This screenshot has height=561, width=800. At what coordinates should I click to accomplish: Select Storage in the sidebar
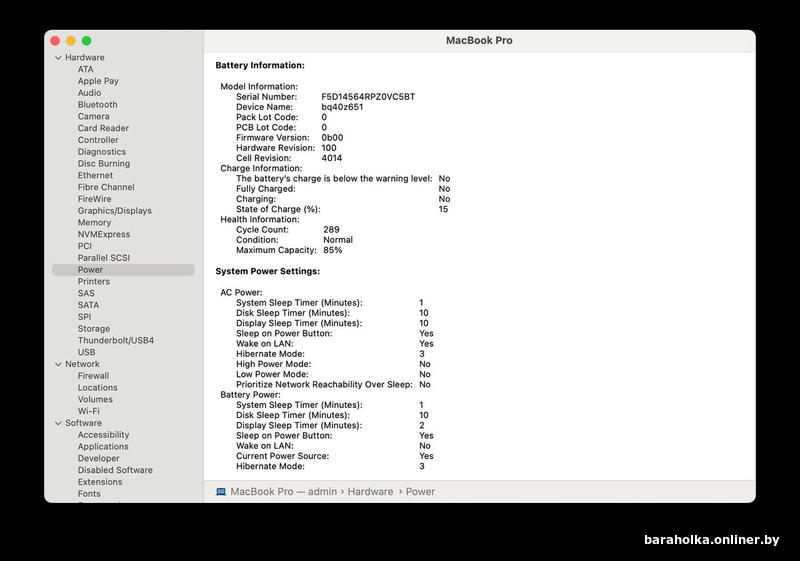[94, 328]
